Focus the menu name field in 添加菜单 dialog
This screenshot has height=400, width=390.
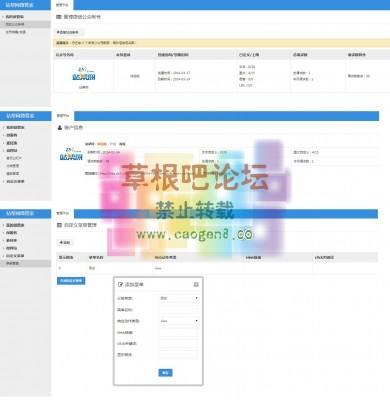tap(178, 310)
